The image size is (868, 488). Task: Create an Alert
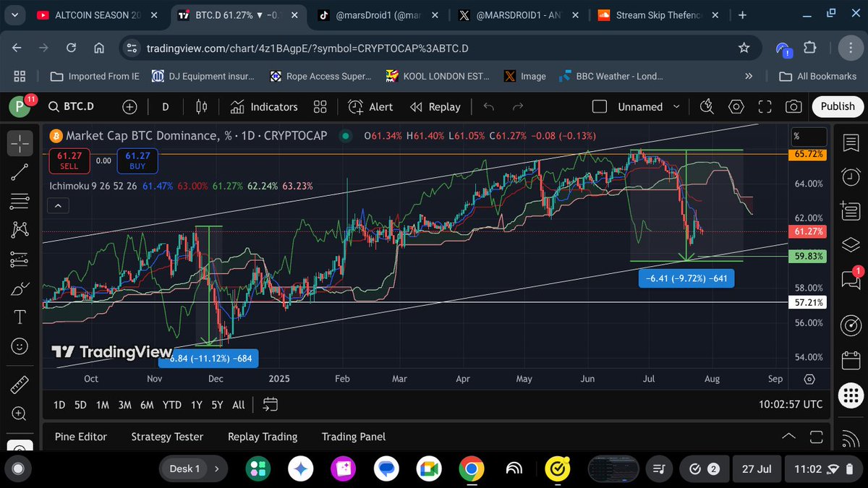(x=370, y=106)
